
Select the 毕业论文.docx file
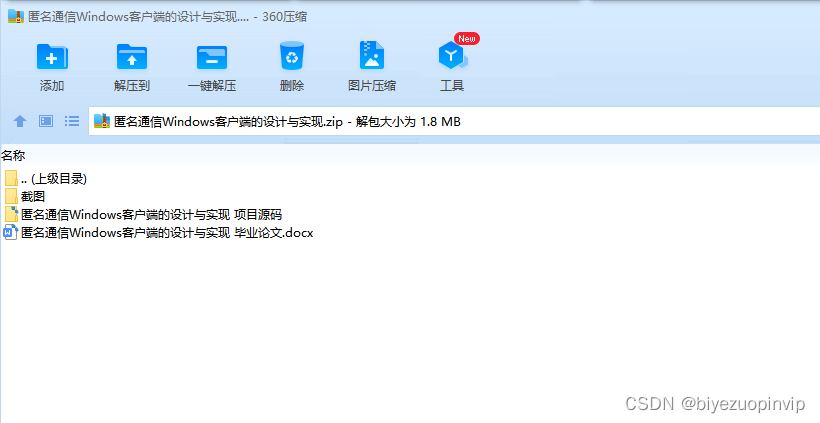tap(158, 233)
